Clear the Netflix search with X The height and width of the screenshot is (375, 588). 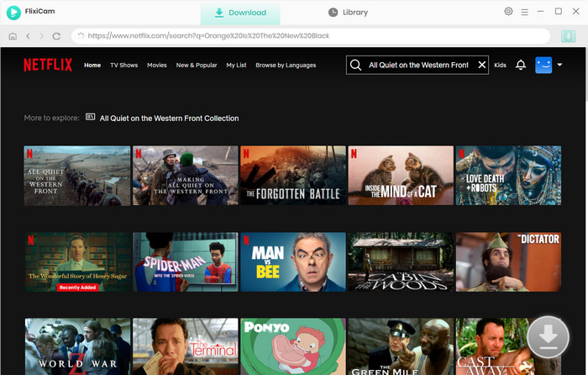pyautogui.click(x=482, y=65)
